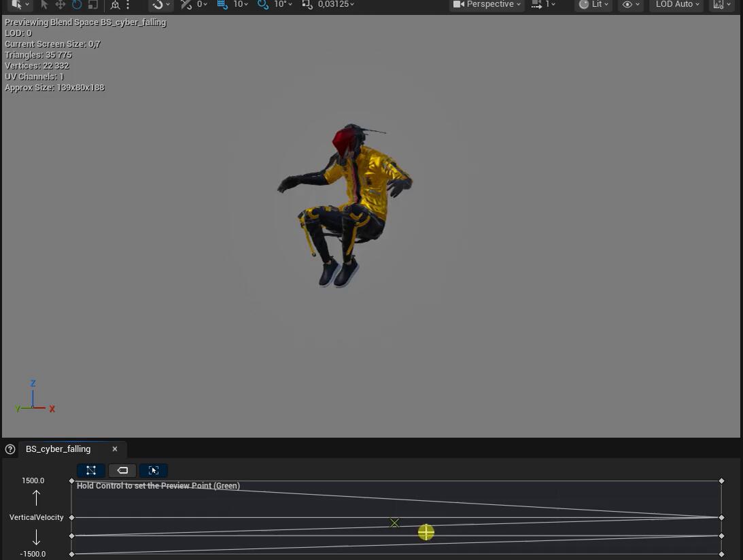The width and height of the screenshot is (743, 560).
Task: Click the green preview point in the graph
Action: (426, 532)
